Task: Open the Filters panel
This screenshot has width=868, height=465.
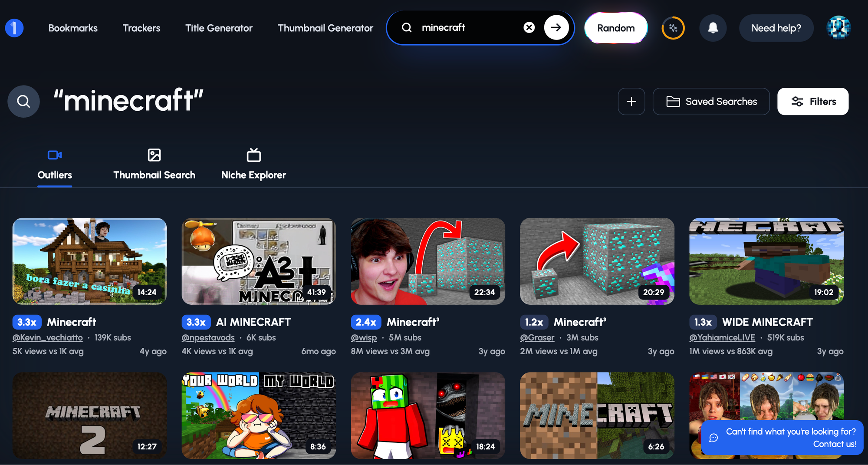Action: click(x=812, y=102)
